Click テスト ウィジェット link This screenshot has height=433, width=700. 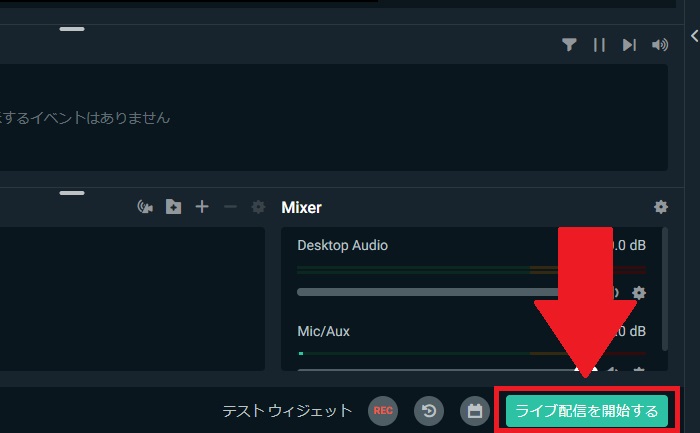[x=287, y=411]
